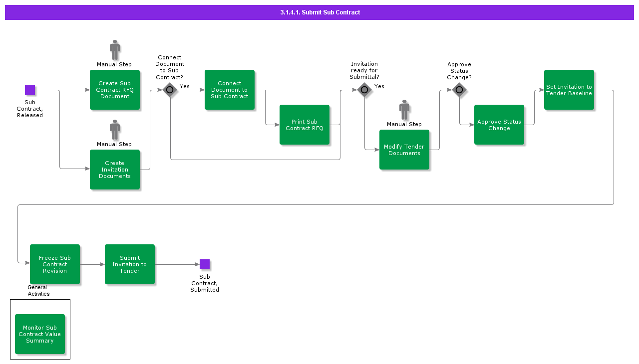Click Manual Step person icon above Create Invitation Documents
This screenshot has height=364, width=639.
[x=115, y=130]
